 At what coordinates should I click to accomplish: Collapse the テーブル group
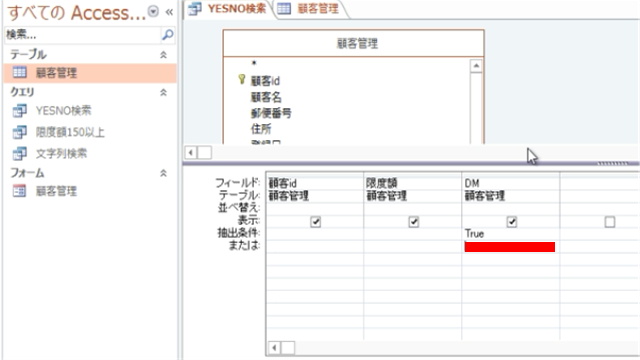[x=163, y=55]
